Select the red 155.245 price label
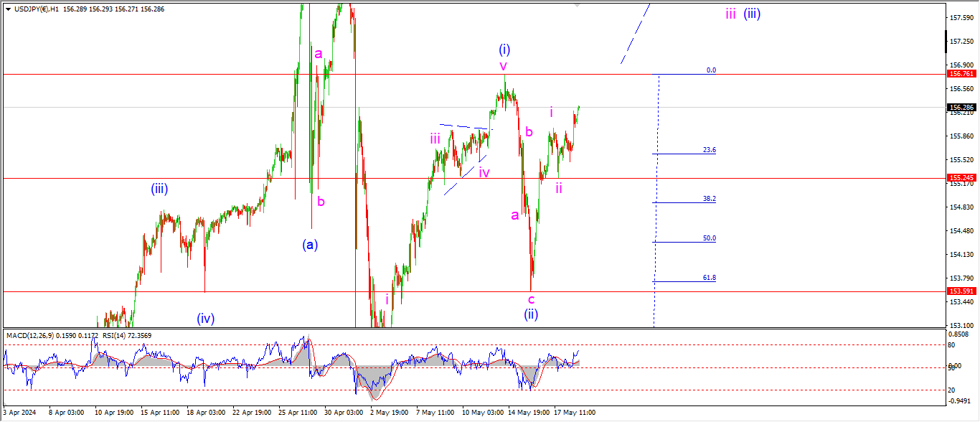Screen dimensions: 980x422 960,178
